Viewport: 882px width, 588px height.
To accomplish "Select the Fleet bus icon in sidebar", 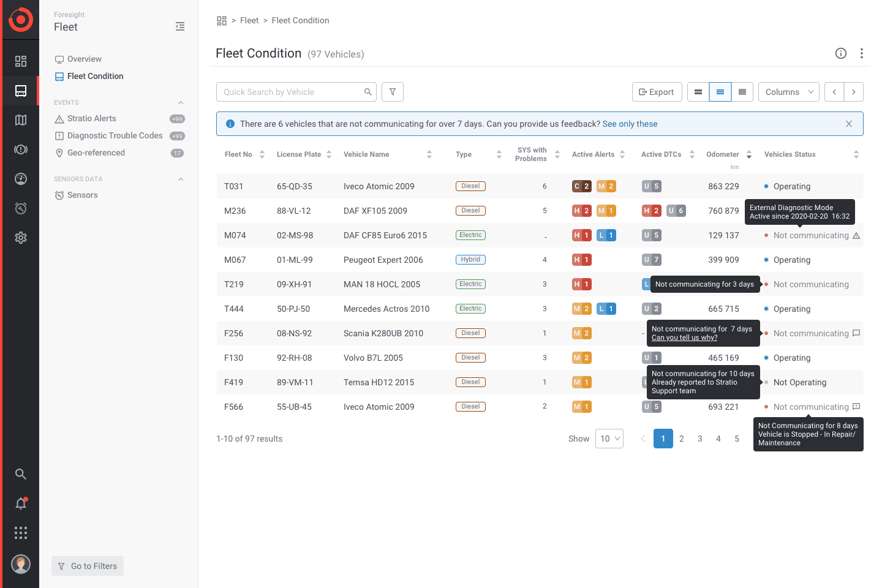I will coord(21,91).
